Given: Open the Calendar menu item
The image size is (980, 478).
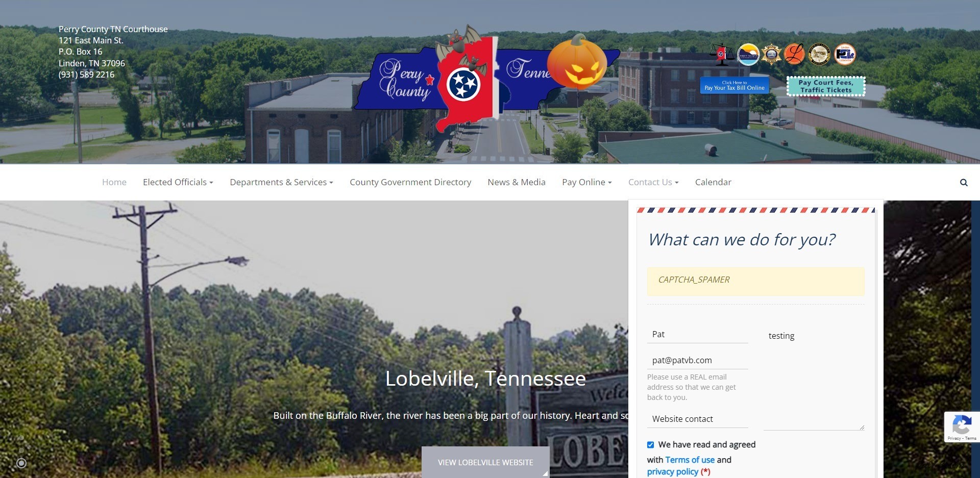Looking at the screenshot, I should (713, 182).
